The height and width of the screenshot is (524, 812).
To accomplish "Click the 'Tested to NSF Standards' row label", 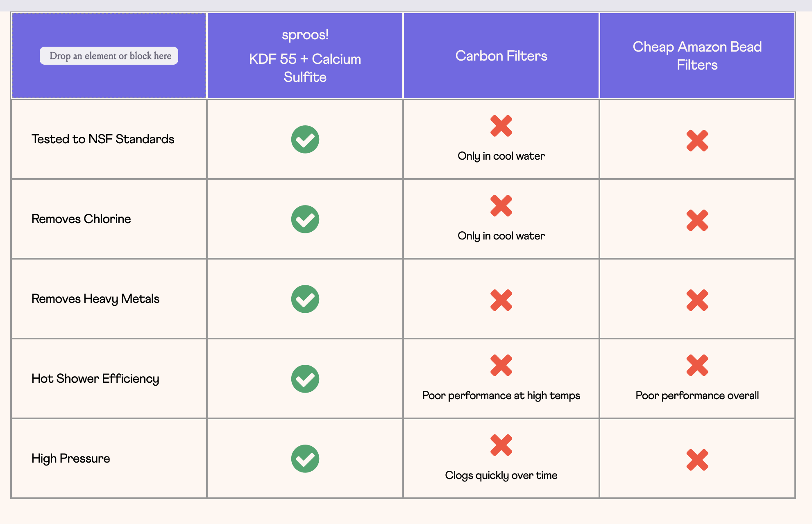I will pos(103,139).
